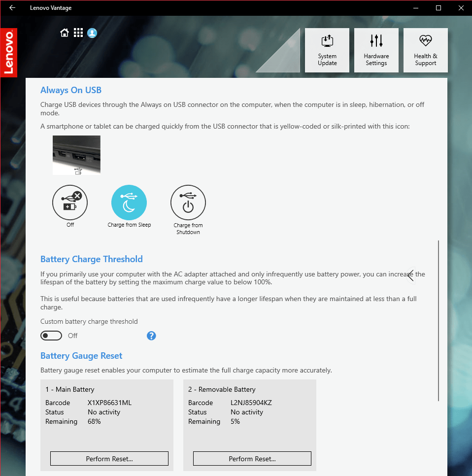Viewport: 472px width, 476px height.
Task: Select Charge from Sleep option
Action: (129, 203)
